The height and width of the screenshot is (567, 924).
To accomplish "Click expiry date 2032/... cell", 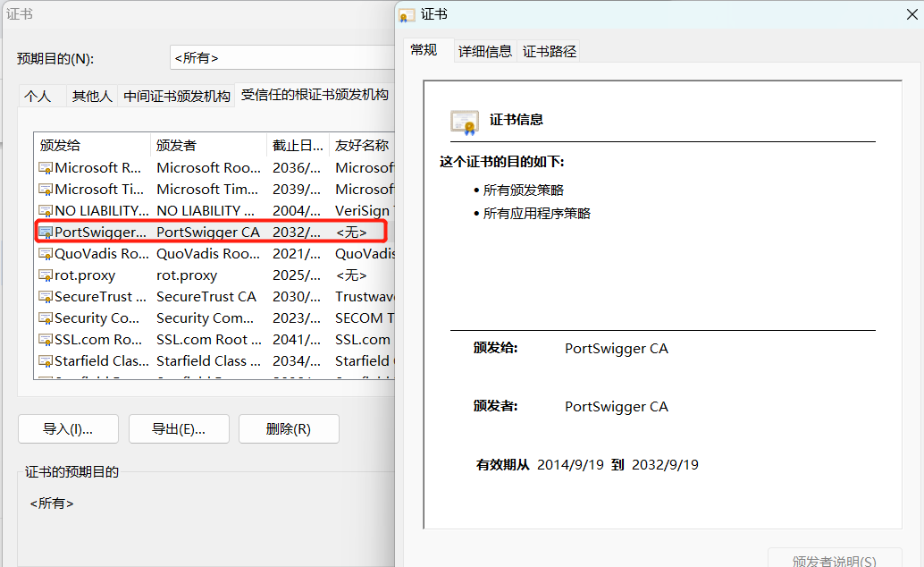I will 297,233.
